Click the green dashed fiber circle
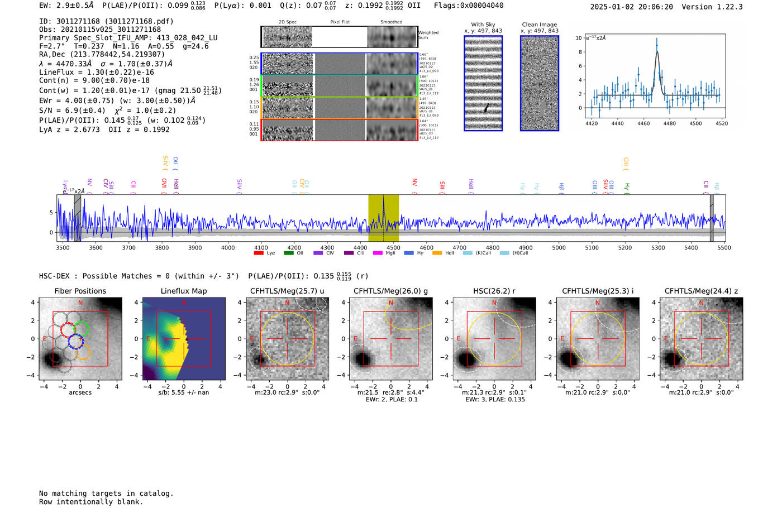This screenshot has width=782, height=532. click(82, 329)
